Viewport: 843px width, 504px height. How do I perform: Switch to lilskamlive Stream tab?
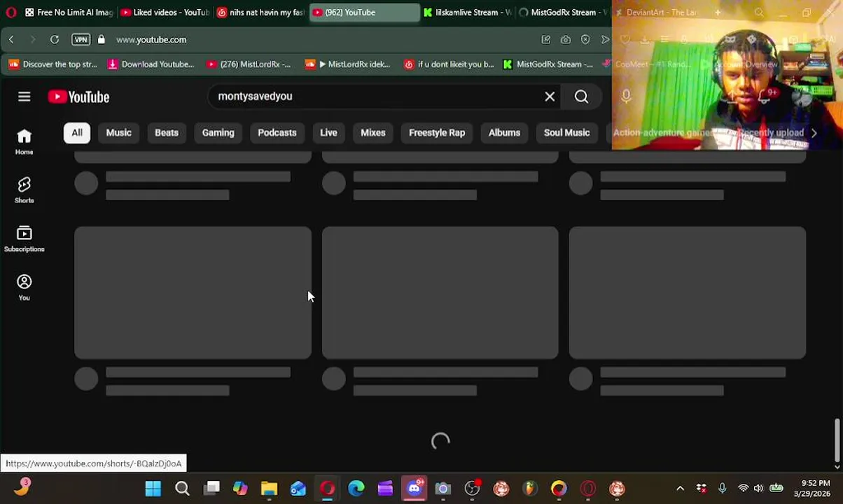tap(467, 12)
